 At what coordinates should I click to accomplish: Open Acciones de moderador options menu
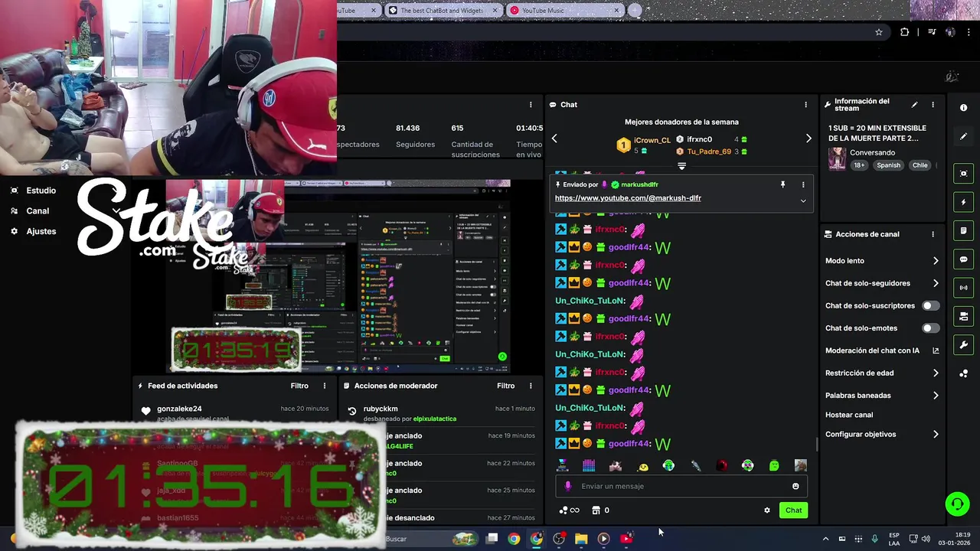coord(531,386)
